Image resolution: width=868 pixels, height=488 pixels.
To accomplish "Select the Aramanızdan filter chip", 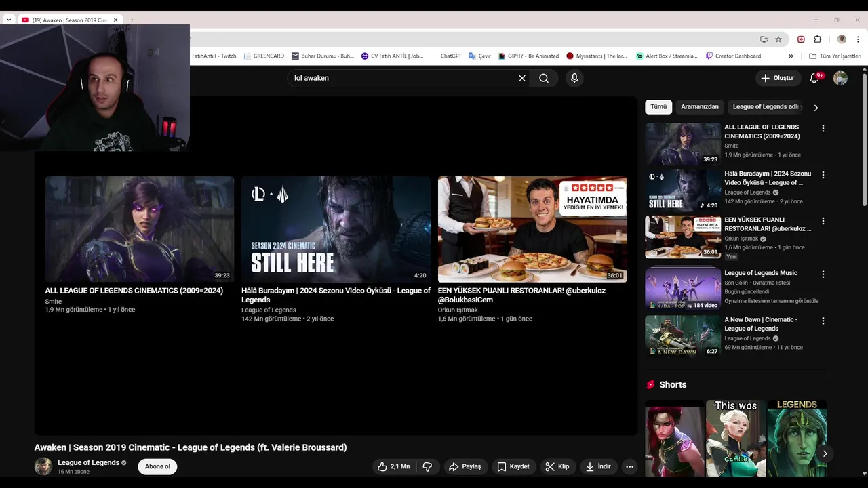I will 700,106.
